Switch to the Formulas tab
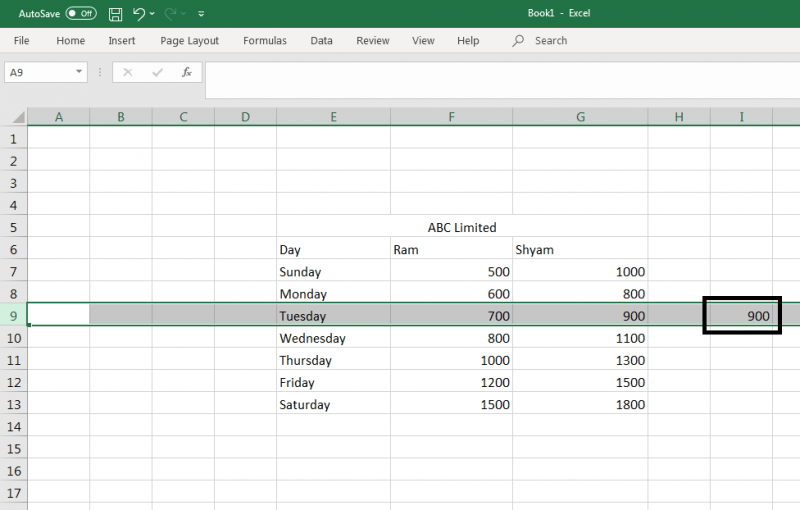 click(265, 40)
